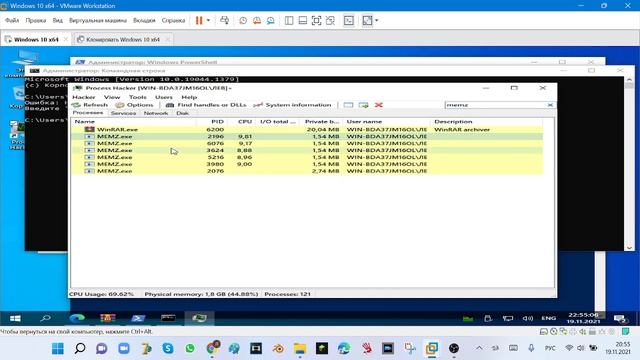The width and height of the screenshot is (640, 360).
Task: Open System information in Process Hacker
Action: coord(293,105)
